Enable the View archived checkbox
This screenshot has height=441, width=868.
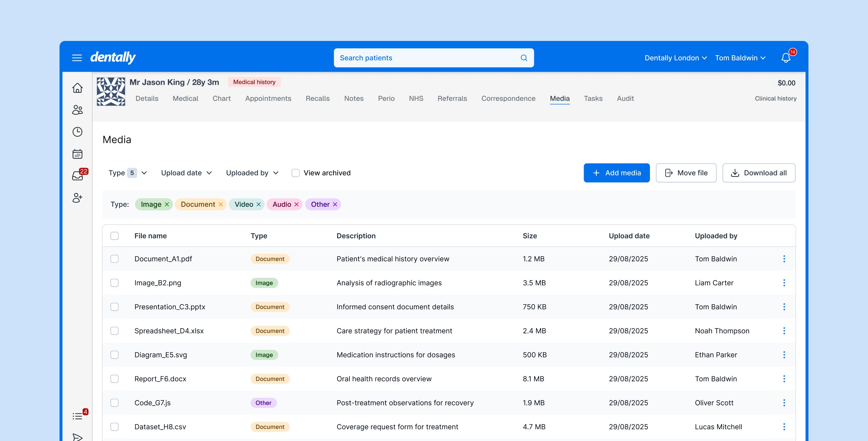(x=295, y=173)
